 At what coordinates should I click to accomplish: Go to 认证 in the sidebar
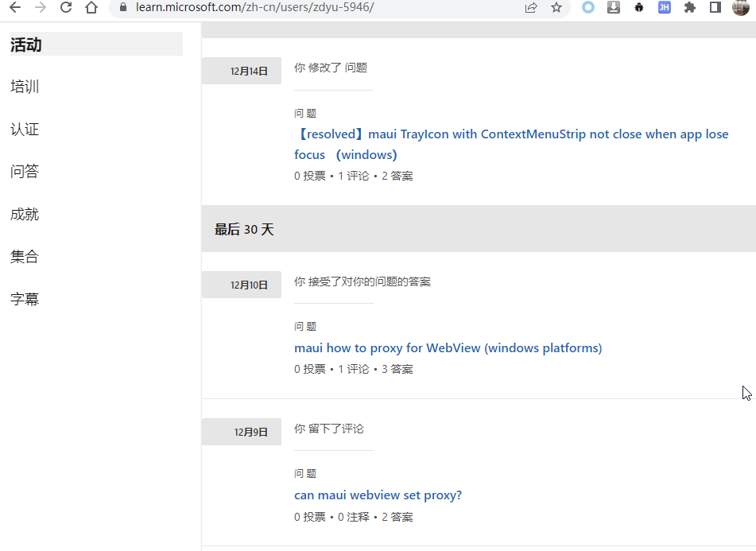[25, 129]
